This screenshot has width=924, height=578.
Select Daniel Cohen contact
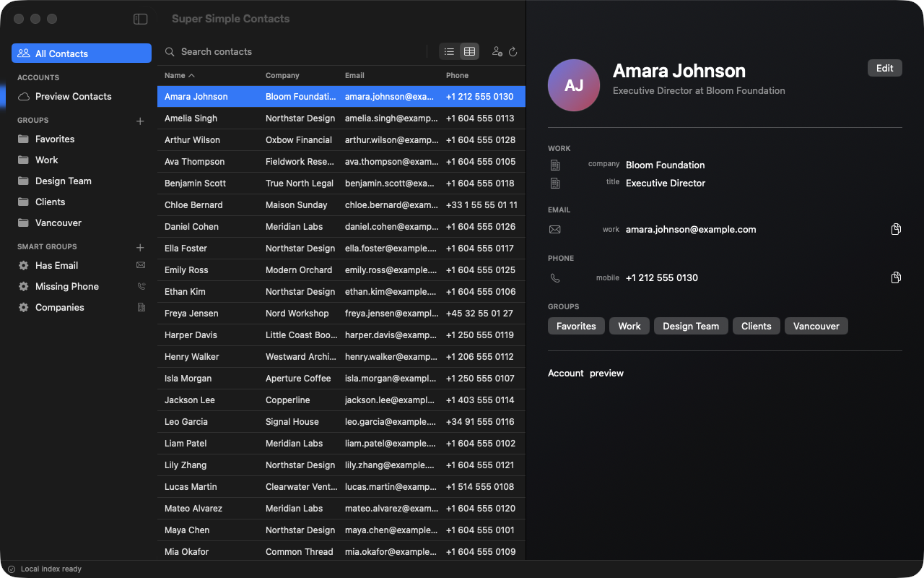[x=341, y=227]
